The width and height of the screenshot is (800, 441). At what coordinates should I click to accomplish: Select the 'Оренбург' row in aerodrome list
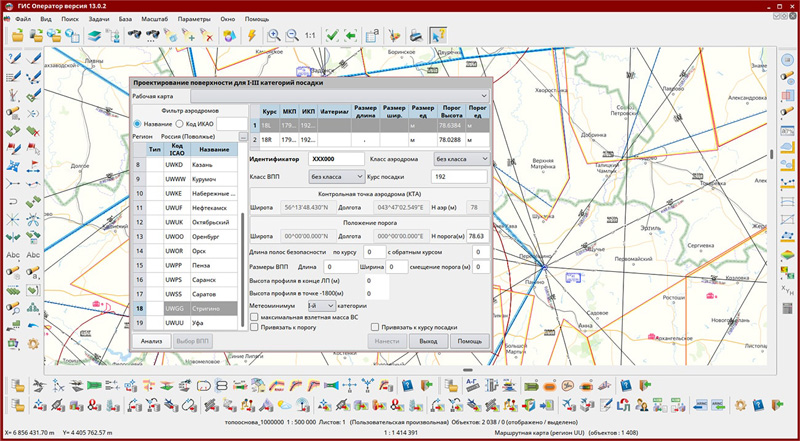click(185, 237)
